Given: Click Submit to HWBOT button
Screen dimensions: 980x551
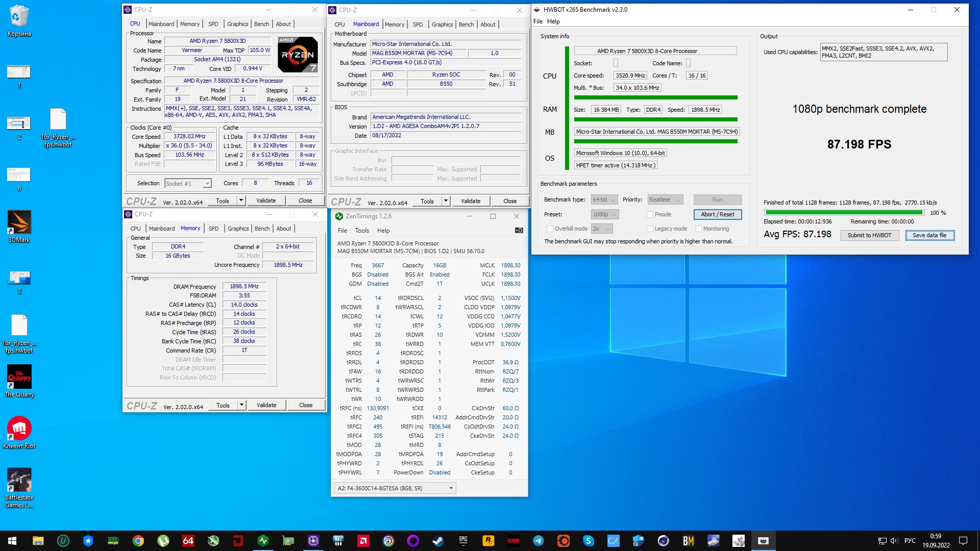Looking at the screenshot, I should tap(869, 235).
